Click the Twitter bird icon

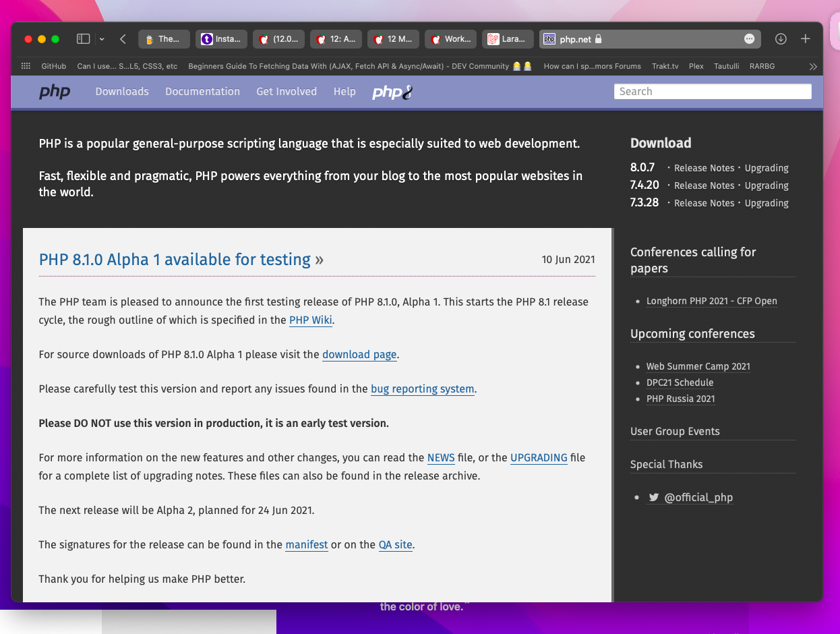click(653, 497)
